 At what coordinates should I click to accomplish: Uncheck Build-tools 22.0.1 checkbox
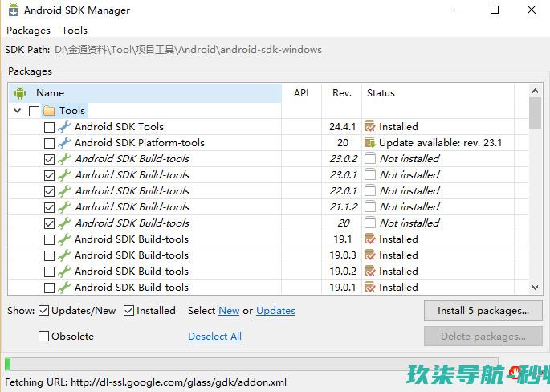click(x=50, y=191)
